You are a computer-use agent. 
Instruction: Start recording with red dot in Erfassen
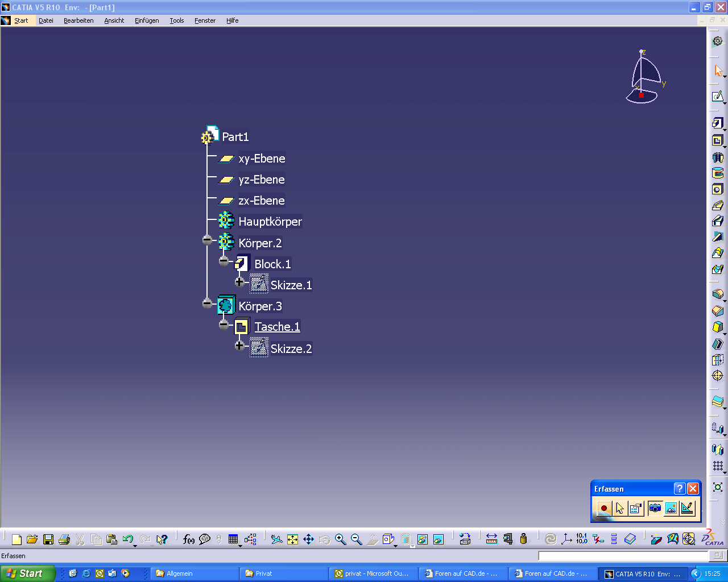tap(604, 508)
